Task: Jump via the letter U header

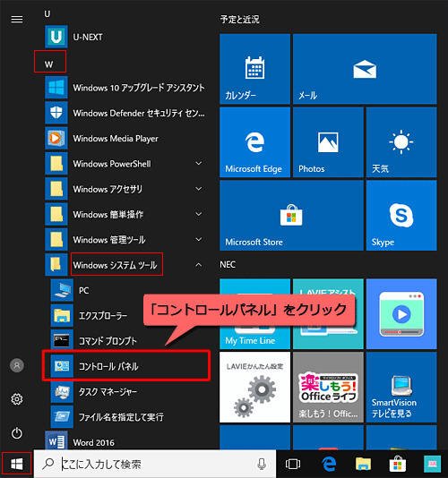Action: pyautogui.click(x=47, y=13)
